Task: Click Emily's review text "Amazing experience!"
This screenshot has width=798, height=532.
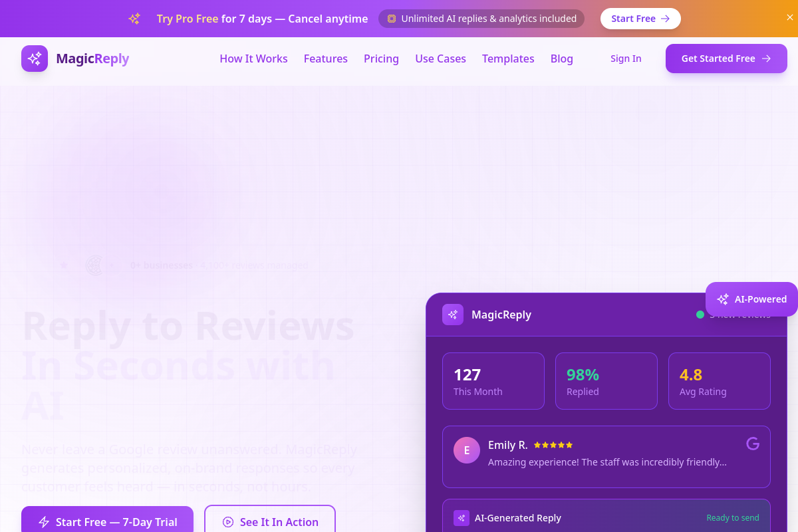Action: click(607, 462)
